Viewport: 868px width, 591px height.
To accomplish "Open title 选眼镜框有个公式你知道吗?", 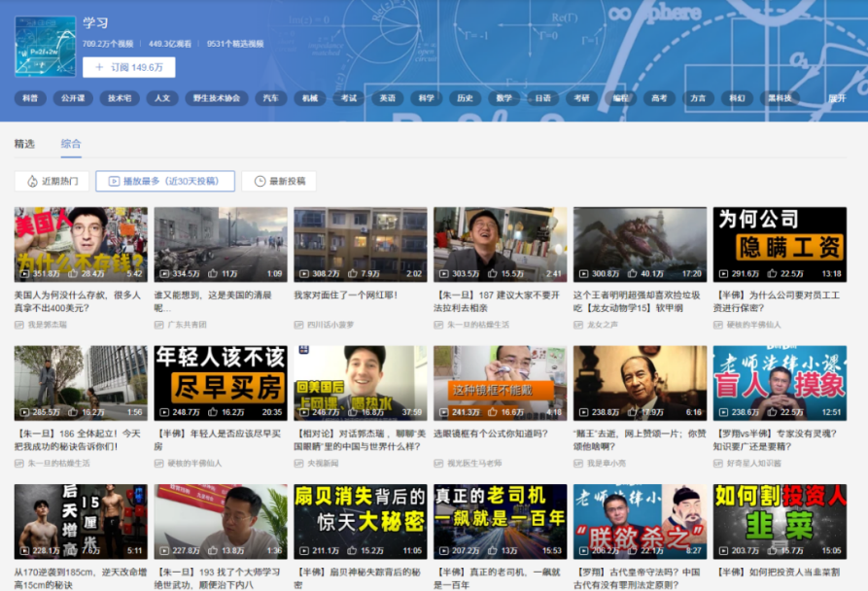I will click(x=491, y=434).
